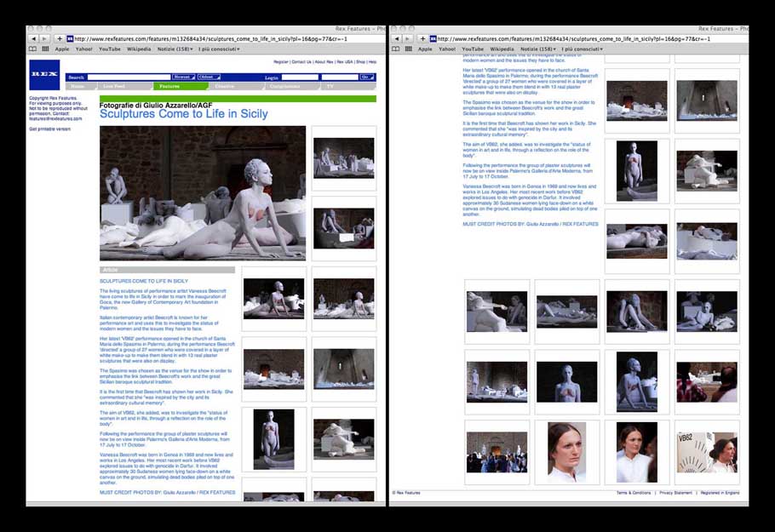The image size is (775, 532).
Task: Expand I più conosciuti folder in right window
Action: click(583, 49)
